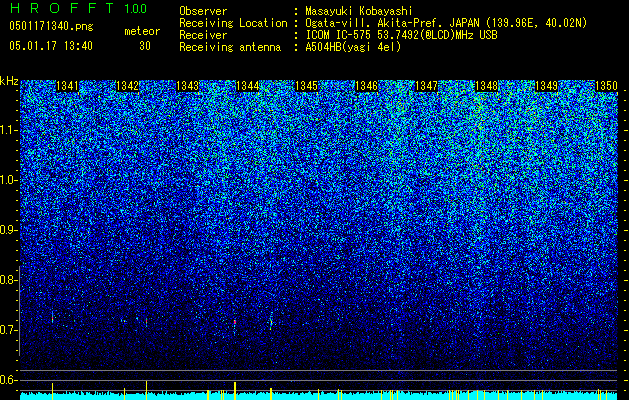This screenshot has width=629, height=400.
Task: Click the 1348 time marker
Action: pos(487,86)
